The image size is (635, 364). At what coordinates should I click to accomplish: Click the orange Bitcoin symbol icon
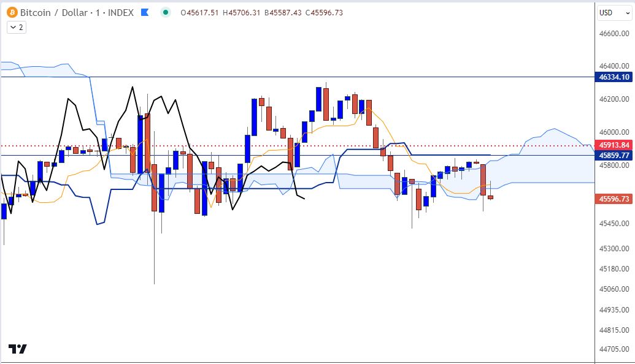pyautogui.click(x=12, y=12)
